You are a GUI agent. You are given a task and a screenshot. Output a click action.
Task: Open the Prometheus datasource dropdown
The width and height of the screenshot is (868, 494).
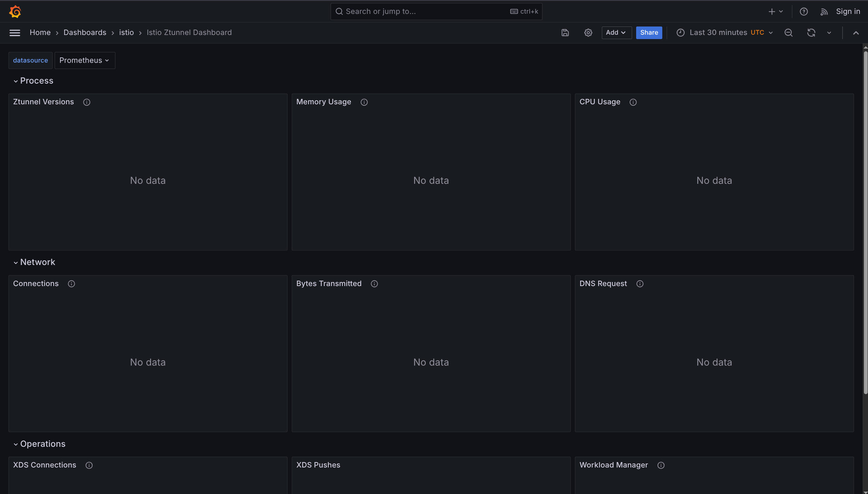(x=85, y=60)
